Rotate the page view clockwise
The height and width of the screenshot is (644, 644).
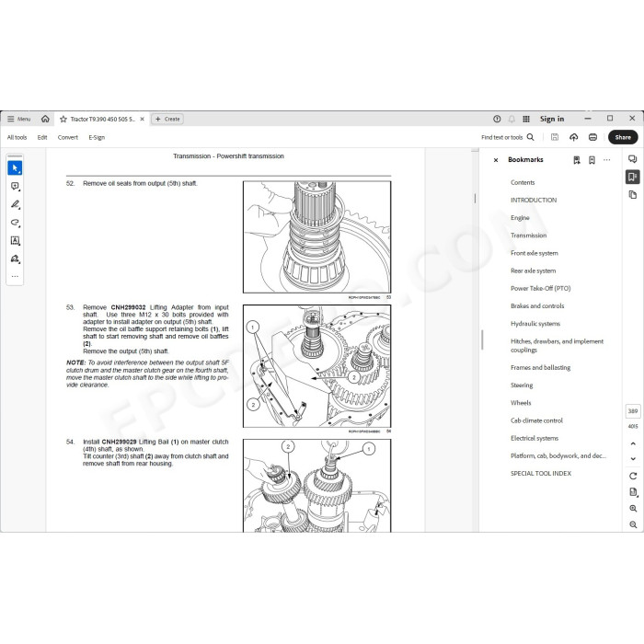[633, 476]
